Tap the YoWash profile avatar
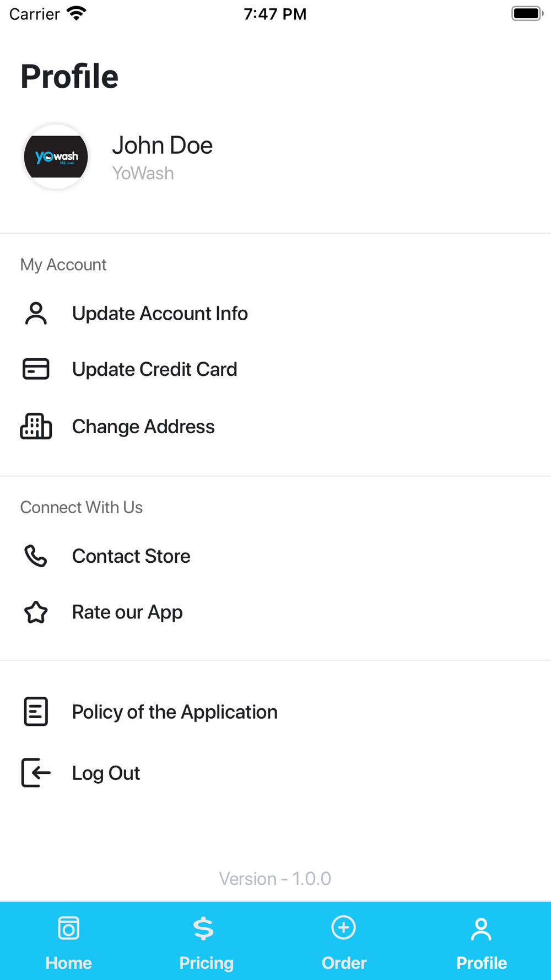Viewport: 551px width, 980px height. pyautogui.click(x=56, y=157)
